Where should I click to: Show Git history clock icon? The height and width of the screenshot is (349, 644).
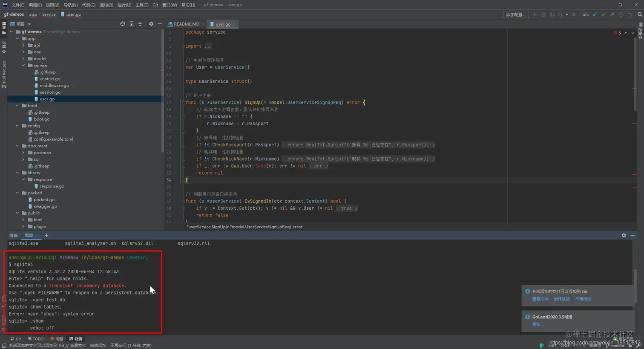621,14
